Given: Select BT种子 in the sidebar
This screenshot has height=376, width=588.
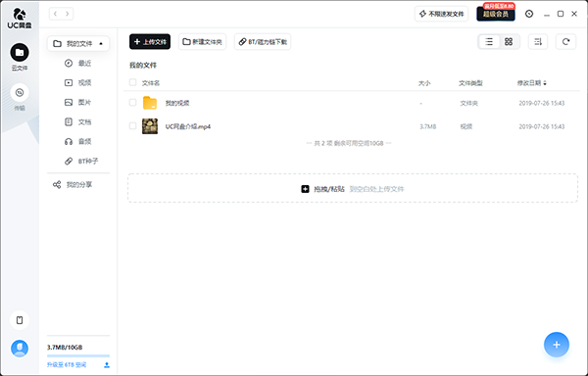Looking at the screenshot, I should coord(88,161).
